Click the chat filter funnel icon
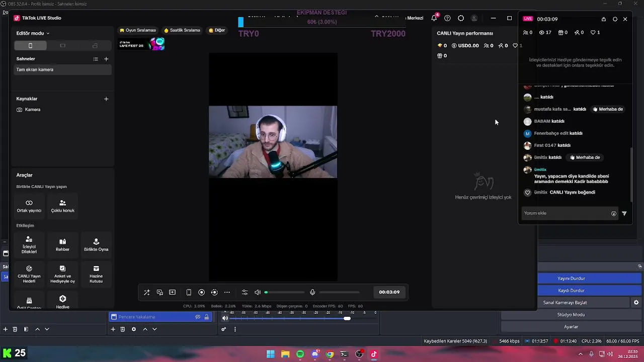This screenshot has width=644, height=362. click(624, 214)
